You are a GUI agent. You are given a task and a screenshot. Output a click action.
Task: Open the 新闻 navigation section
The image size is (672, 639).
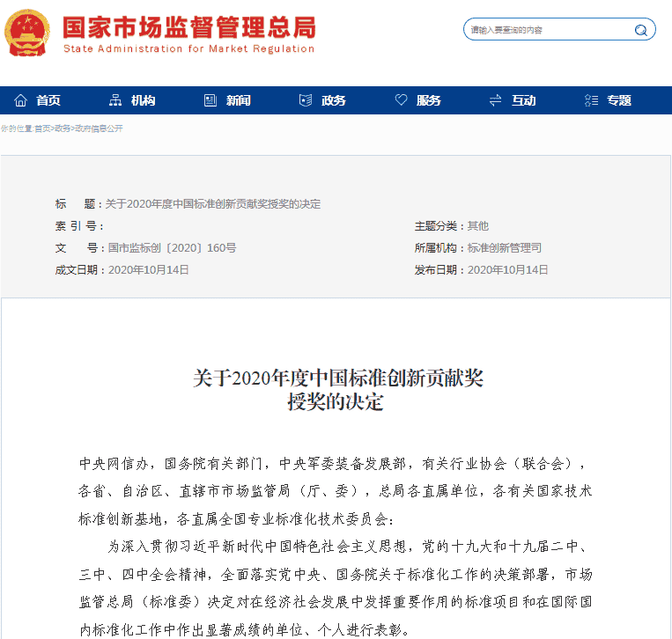[238, 100]
